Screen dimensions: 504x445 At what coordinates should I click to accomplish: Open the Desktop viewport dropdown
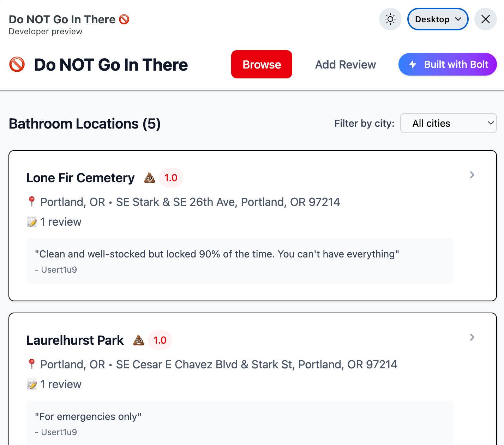438,19
